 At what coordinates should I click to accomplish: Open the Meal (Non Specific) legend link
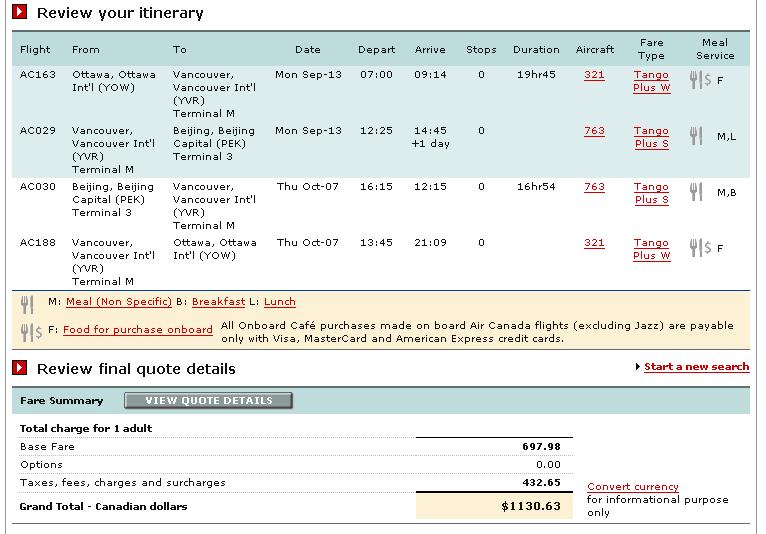pyautogui.click(x=119, y=302)
